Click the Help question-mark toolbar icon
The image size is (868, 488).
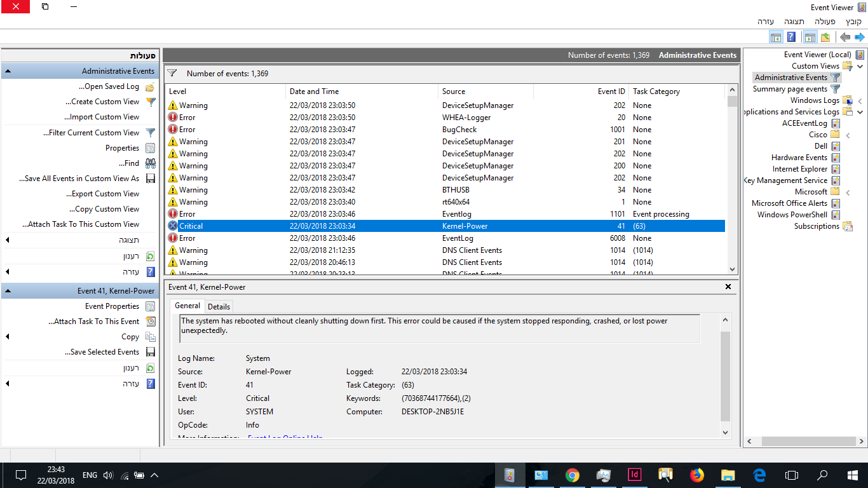coord(791,37)
